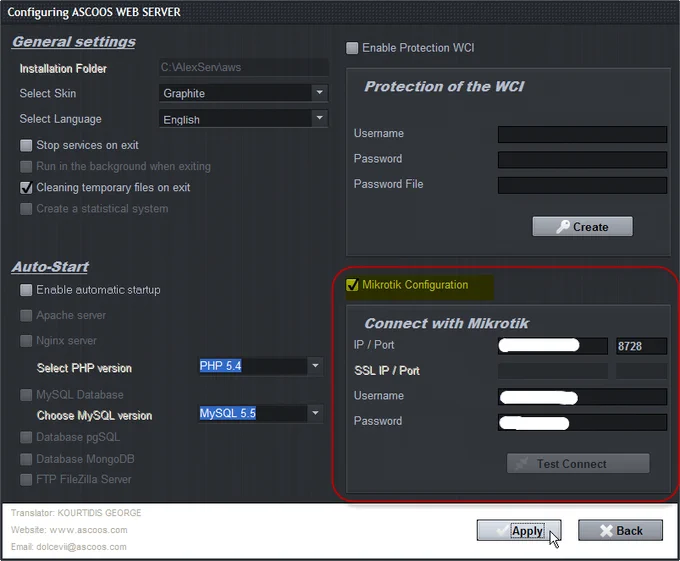Click the Mikrotik Password field
680x561 pixels.
(582, 422)
